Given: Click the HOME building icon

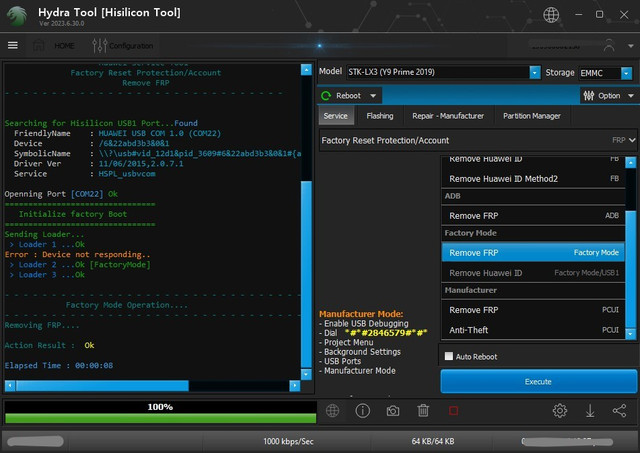Looking at the screenshot, I should tap(38, 45).
